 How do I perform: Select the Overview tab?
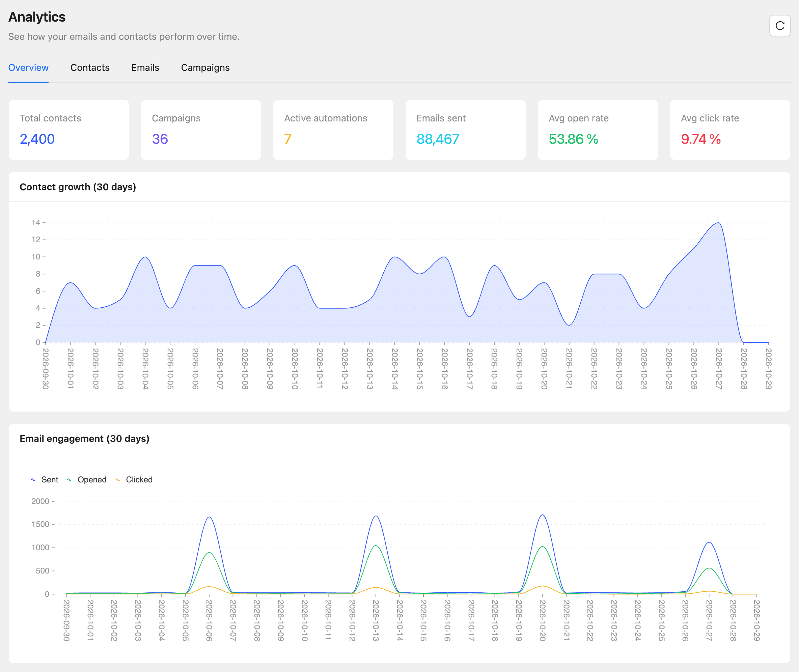click(x=29, y=67)
